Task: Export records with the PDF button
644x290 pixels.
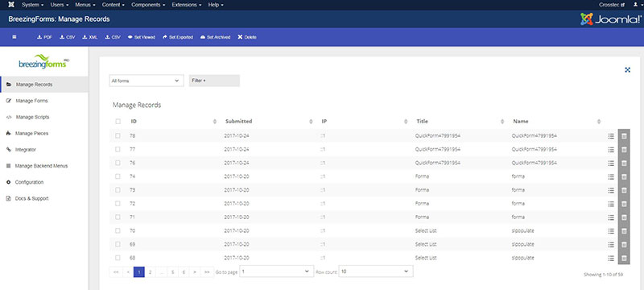Action: 45,37
